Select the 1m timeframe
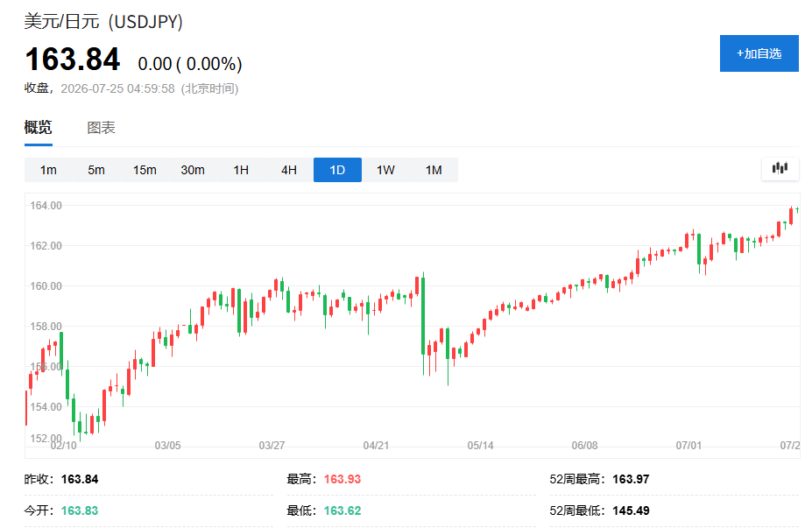Viewport: 812px width, 528px height. 48,170
